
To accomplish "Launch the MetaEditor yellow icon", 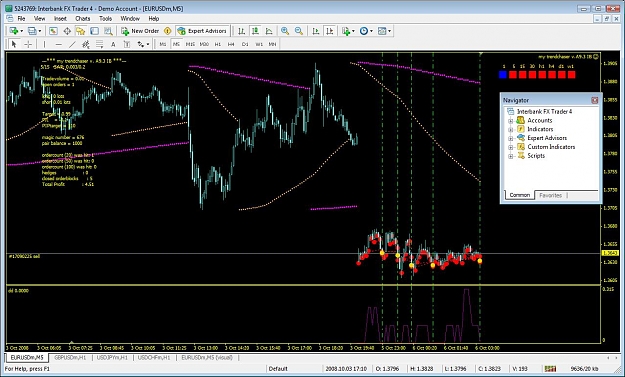I will pos(168,31).
